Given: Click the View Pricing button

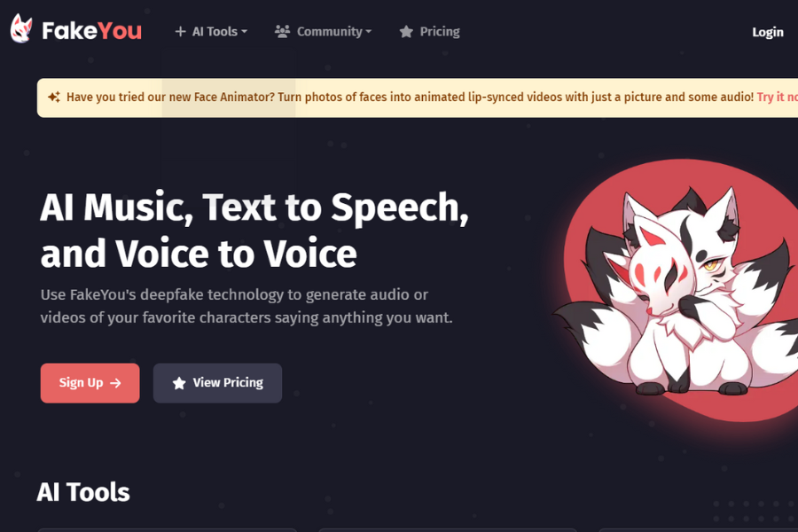Looking at the screenshot, I should (217, 383).
